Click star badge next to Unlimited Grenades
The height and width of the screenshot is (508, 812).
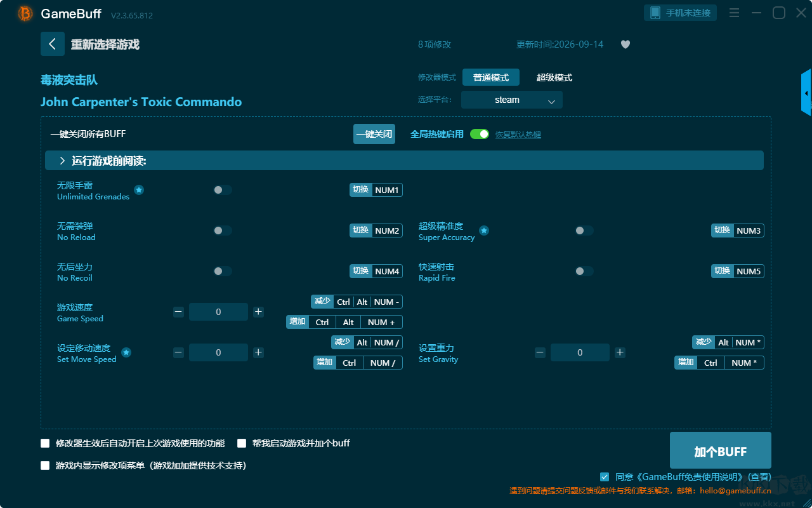139,190
